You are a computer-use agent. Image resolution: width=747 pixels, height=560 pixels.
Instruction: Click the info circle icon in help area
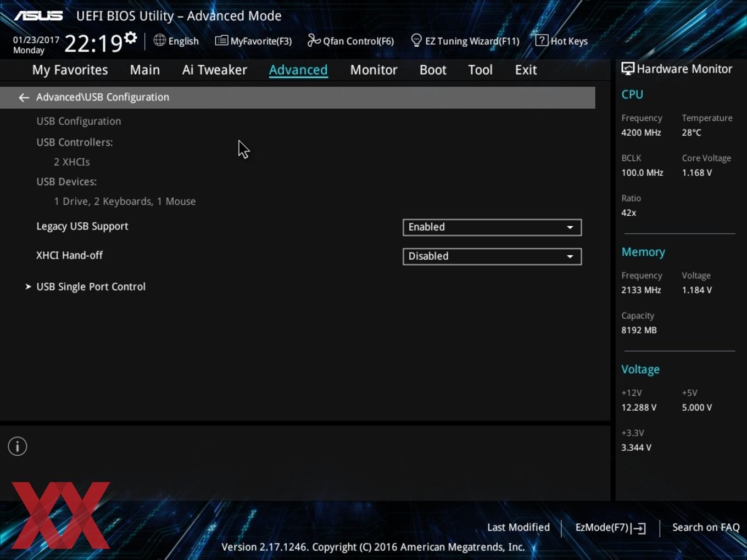point(18,446)
